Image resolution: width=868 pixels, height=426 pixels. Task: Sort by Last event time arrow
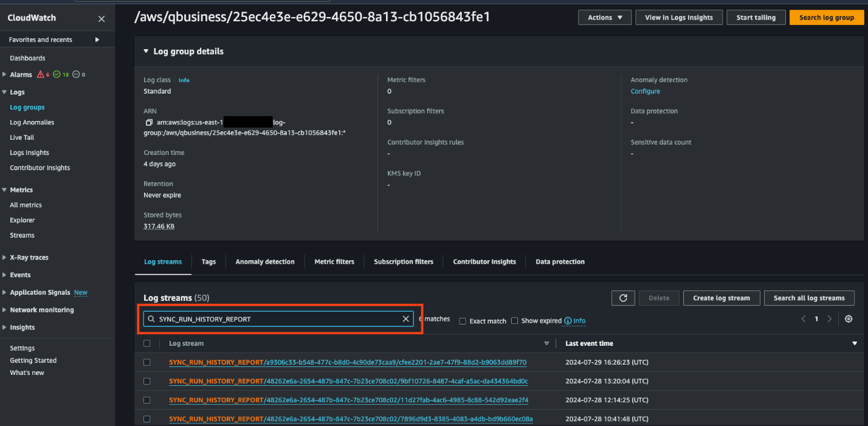(855, 344)
